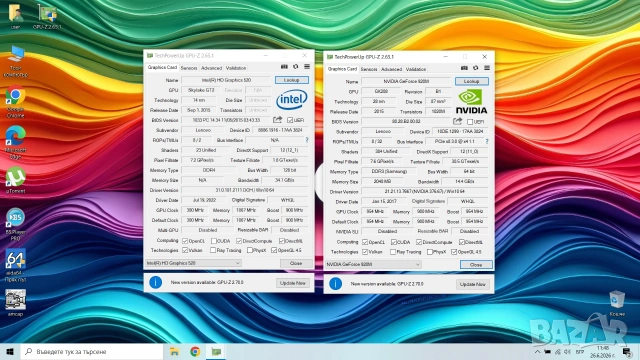Select the amcap desktop icon

16,303
